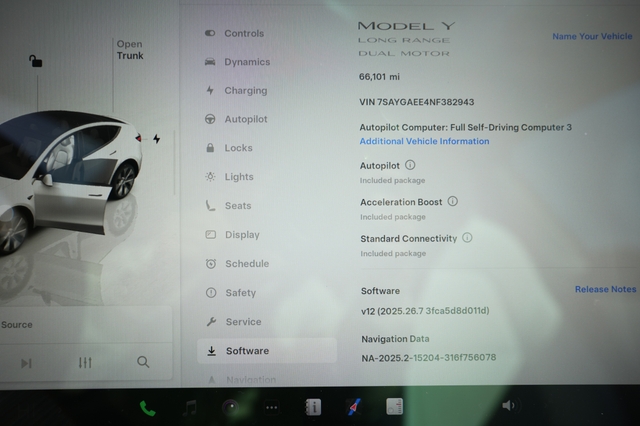
Task: Open the green Phone app
Action: pyautogui.click(x=148, y=408)
